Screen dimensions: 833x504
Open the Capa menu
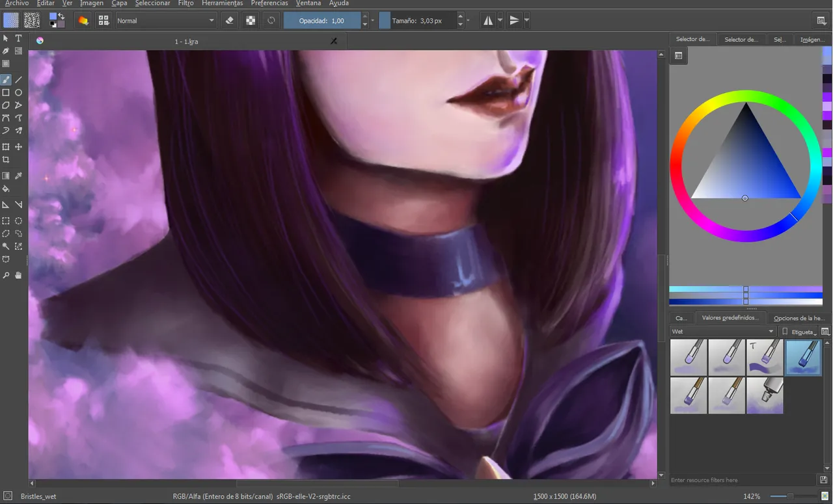(x=119, y=3)
